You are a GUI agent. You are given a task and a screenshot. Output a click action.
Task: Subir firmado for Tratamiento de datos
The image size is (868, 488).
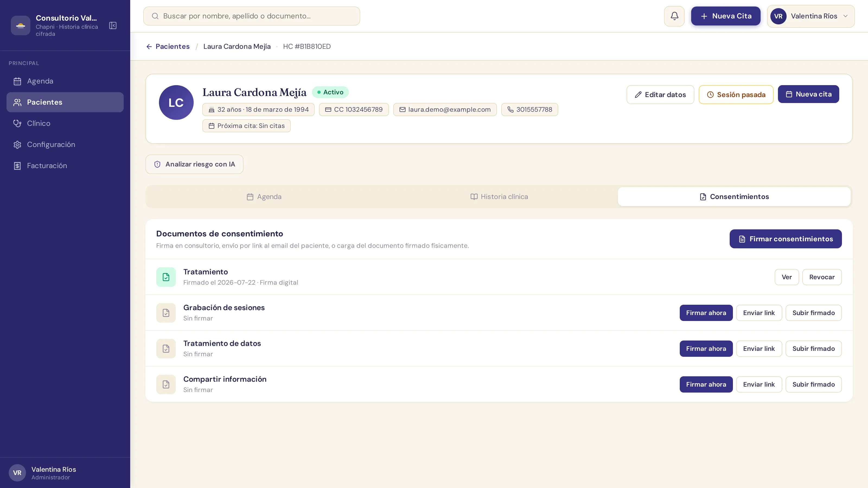tap(813, 349)
